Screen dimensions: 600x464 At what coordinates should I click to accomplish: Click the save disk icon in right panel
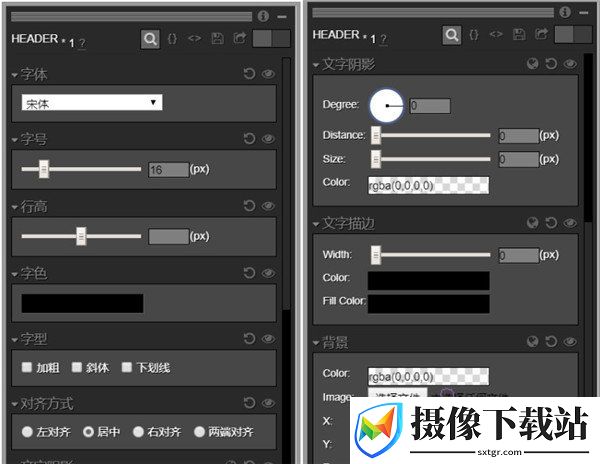click(519, 35)
